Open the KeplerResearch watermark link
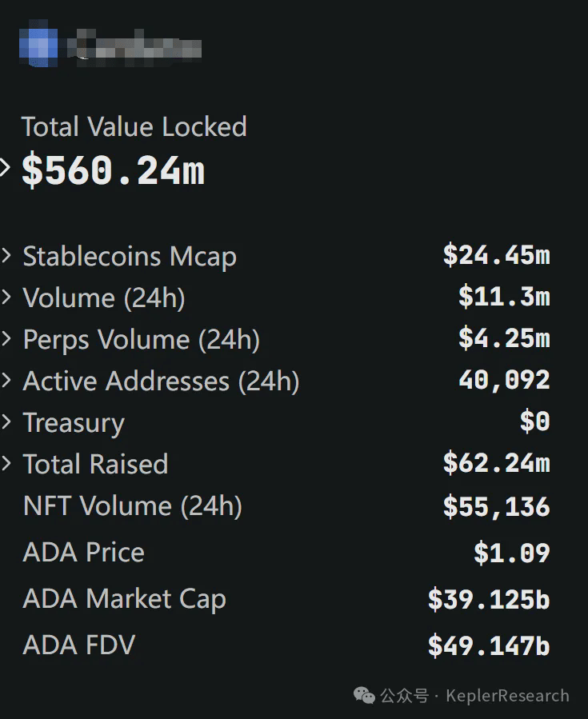The image size is (588, 719). point(507,696)
